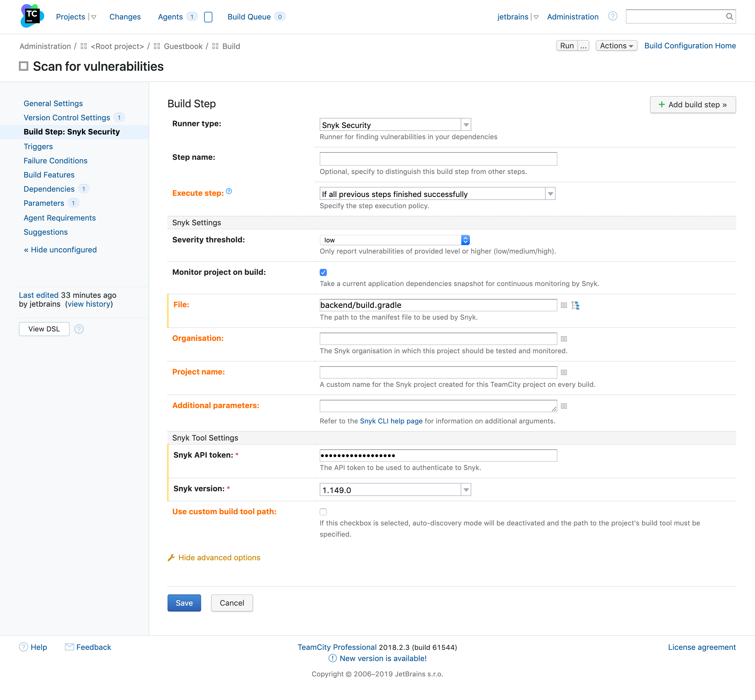Open Parameters in sidebar

(44, 203)
